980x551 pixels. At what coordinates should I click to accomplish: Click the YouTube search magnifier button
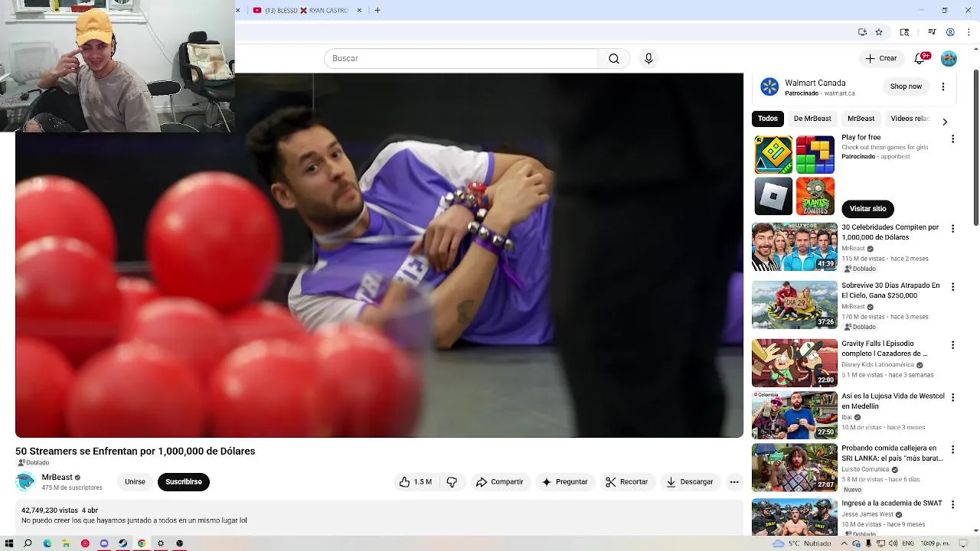click(613, 59)
